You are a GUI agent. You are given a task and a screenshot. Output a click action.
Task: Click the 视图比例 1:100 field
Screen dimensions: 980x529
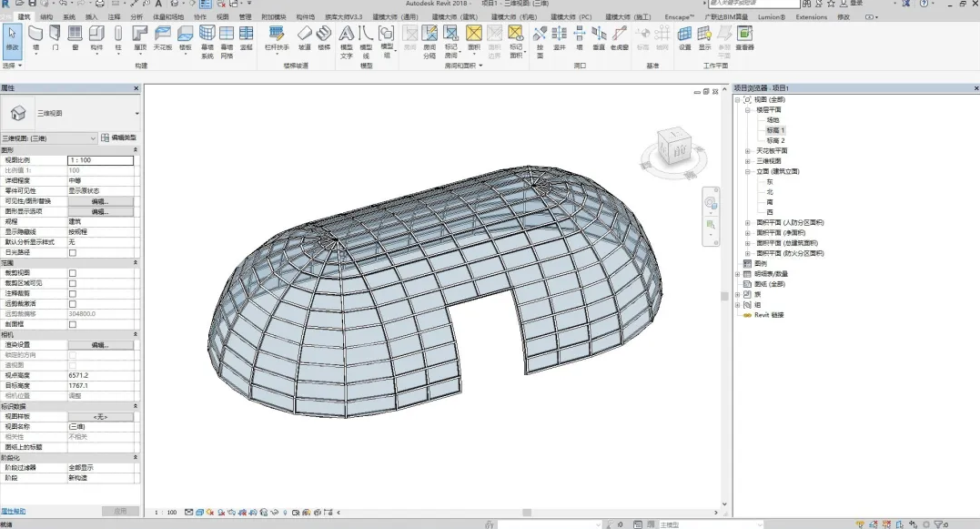[x=100, y=160]
